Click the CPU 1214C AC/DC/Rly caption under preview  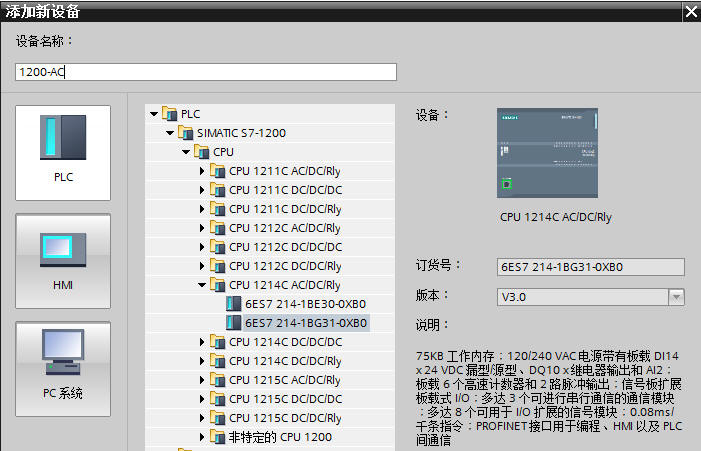[x=556, y=217]
